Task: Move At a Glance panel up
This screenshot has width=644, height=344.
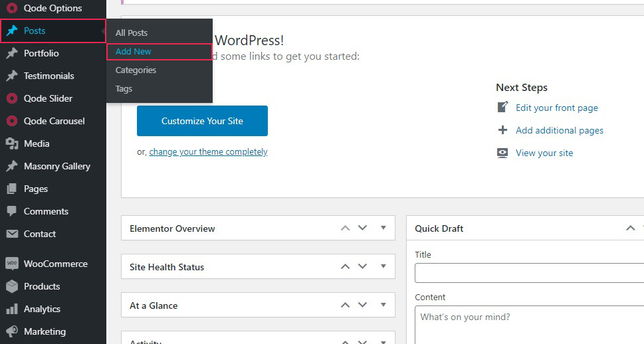Action: click(x=346, y=305)
